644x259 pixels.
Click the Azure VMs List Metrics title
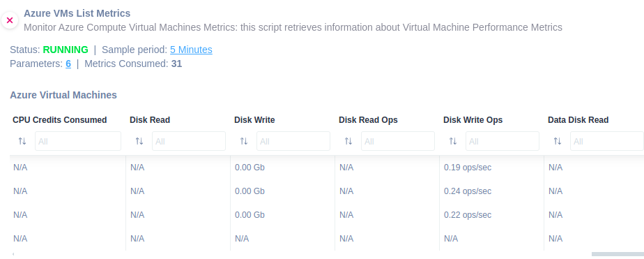point(77,13)
